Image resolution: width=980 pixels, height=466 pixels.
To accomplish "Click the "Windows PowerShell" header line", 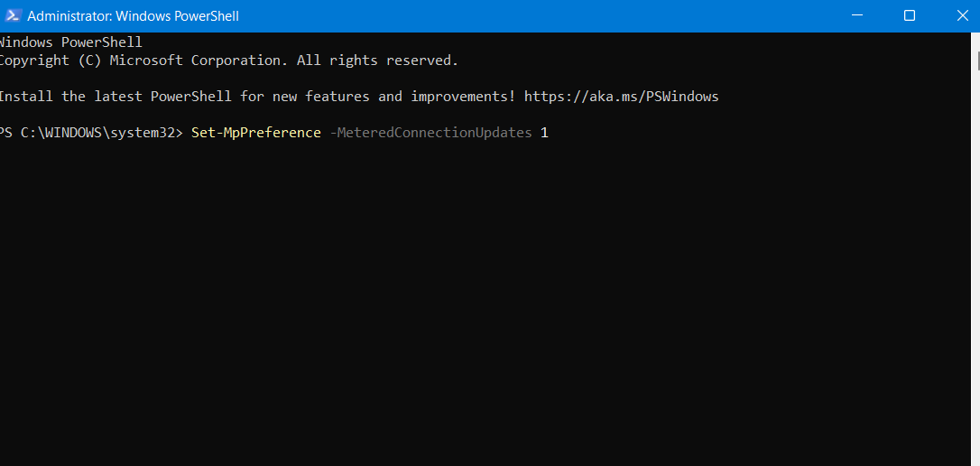I will click(70, 42).
